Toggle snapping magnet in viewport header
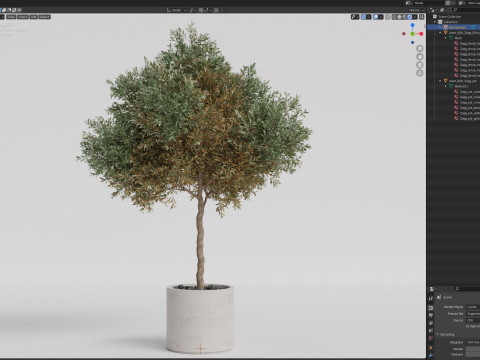This screenshot has height=360, width=480. click(x=201, y=10)
